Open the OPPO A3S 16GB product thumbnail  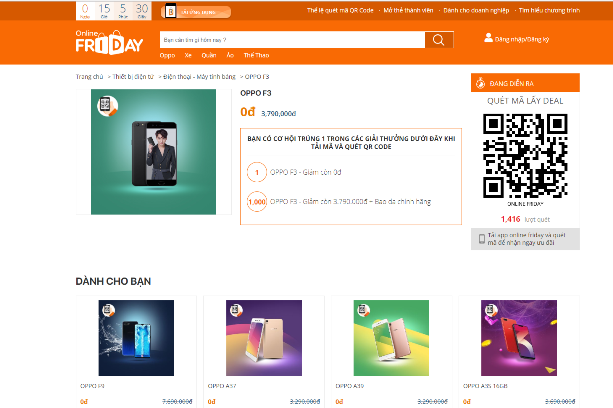[x=519, y=338]
